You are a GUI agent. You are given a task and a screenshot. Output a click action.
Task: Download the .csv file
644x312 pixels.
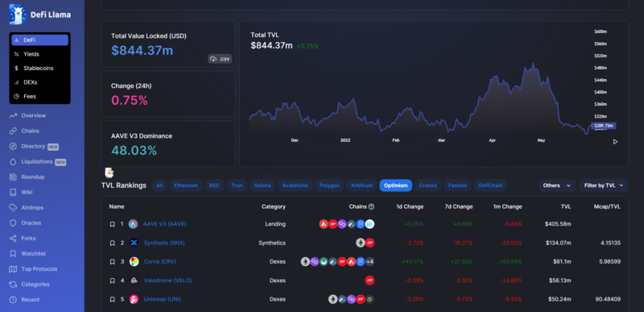point(220,59)
